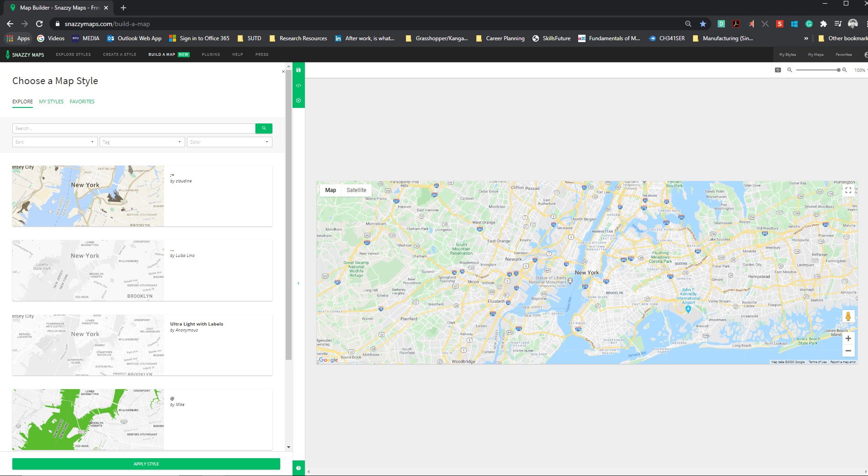Take a map screenshot with camera icon
Image resolution: width=868 pixels, height=476 pixels.
tap(778, 70)
